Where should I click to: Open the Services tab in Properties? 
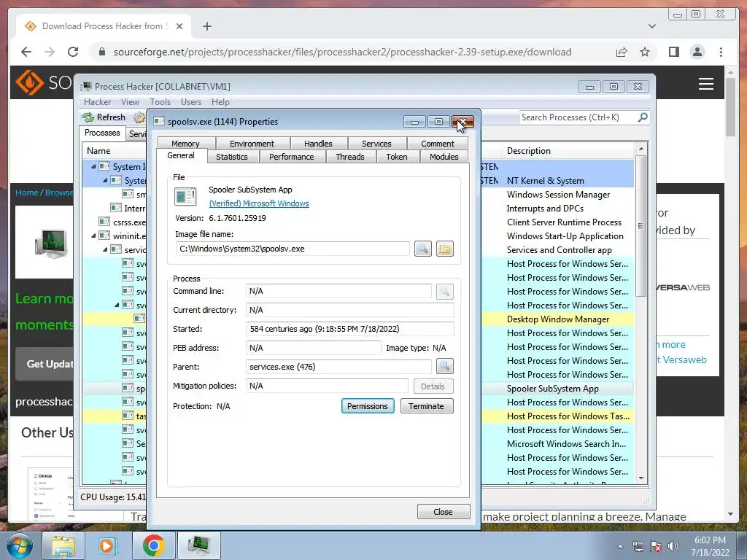(376, 144)
